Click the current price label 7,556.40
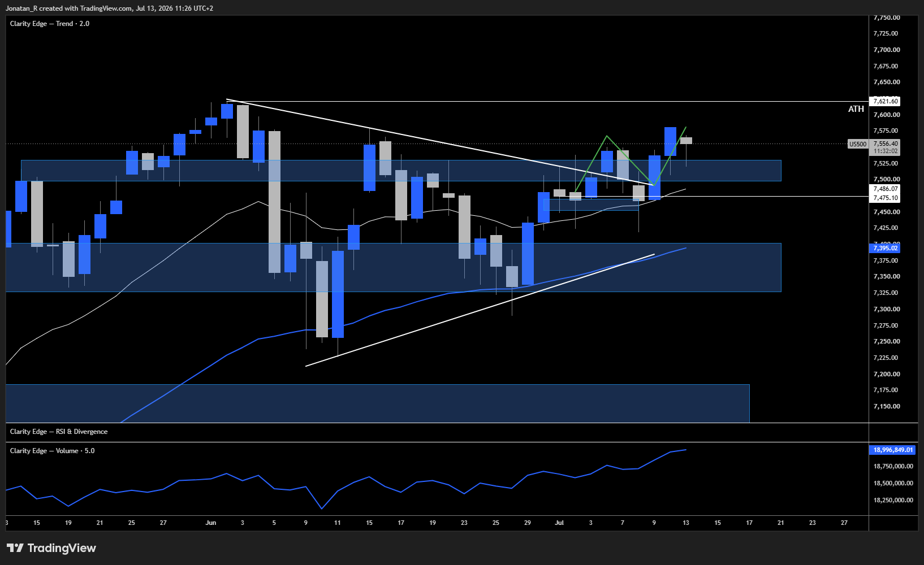Screen dimensions: 924x565 (x=886, y=144)
